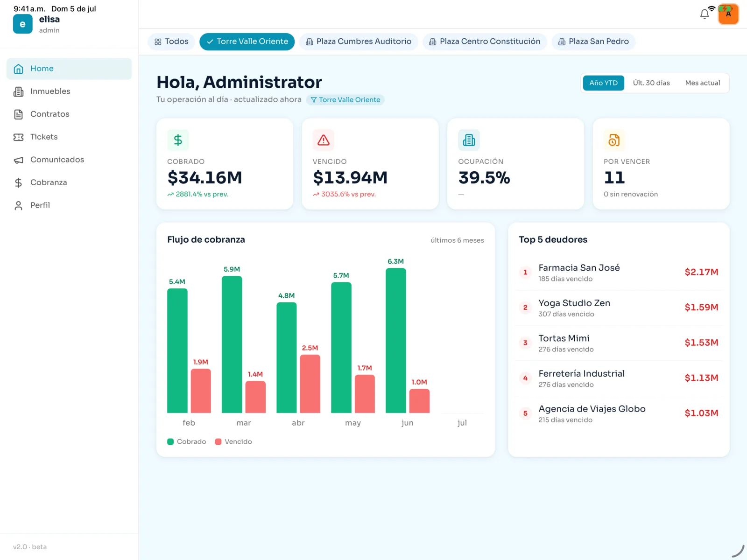Open Contratos section
This screenshot has height=560, width=747.
69,114
